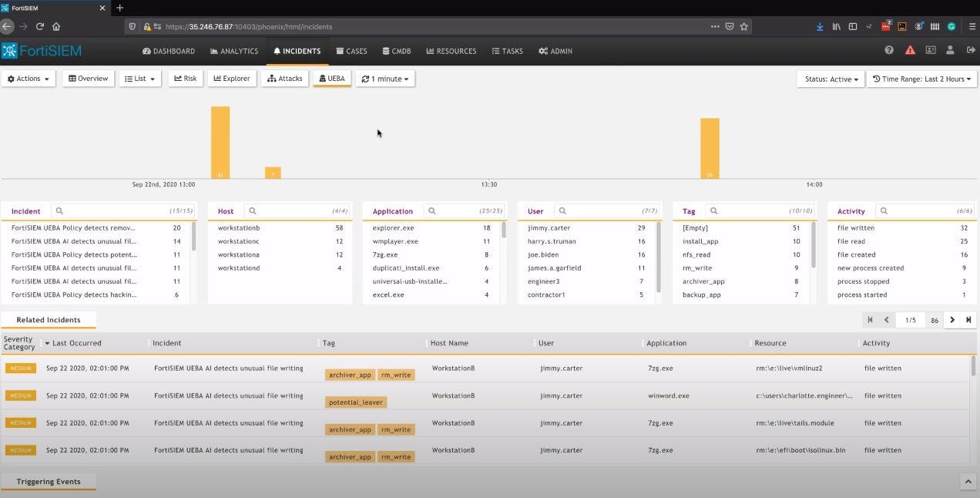Open the Actions dropdown
The width and height of the screenshot is (980, 498).
[x=28, y=78]
